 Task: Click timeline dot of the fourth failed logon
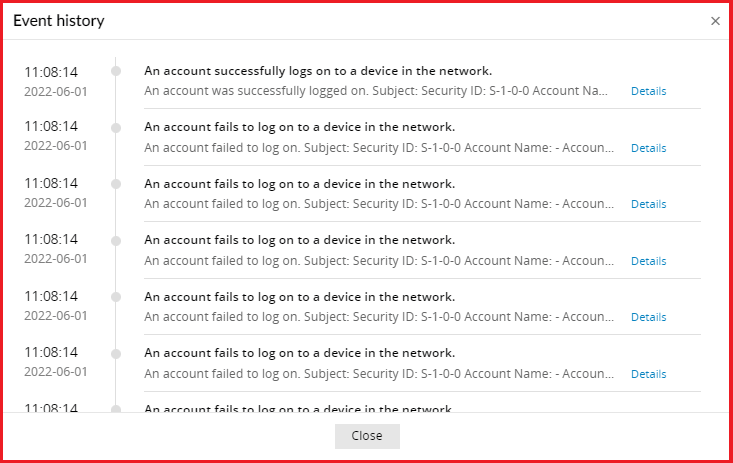click(117, 297)
